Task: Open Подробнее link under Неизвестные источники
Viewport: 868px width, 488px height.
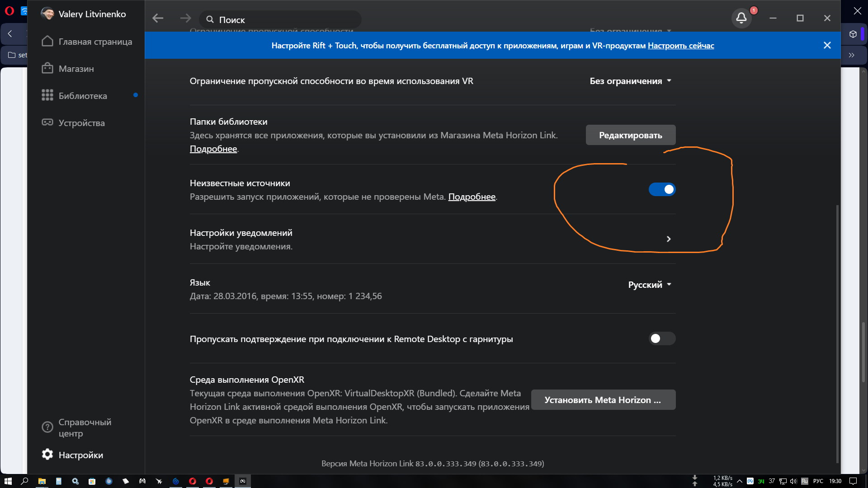Action: coord(472,197)
